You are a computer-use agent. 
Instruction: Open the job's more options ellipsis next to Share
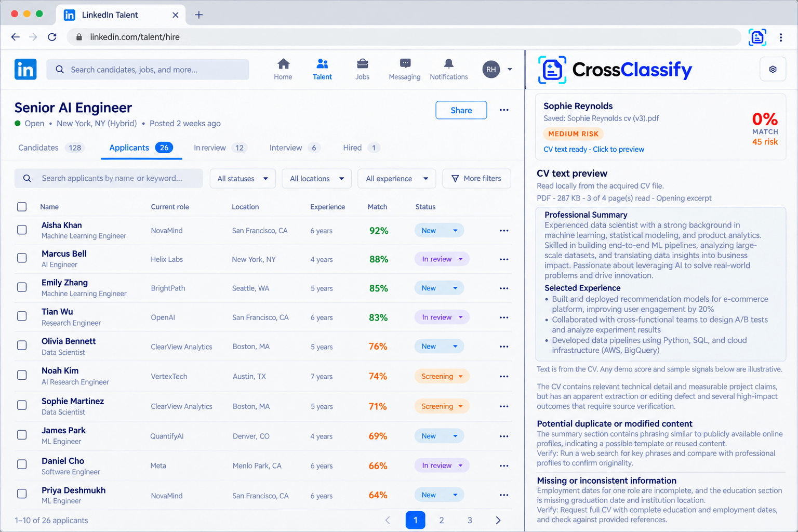click(x=504, y=110)
